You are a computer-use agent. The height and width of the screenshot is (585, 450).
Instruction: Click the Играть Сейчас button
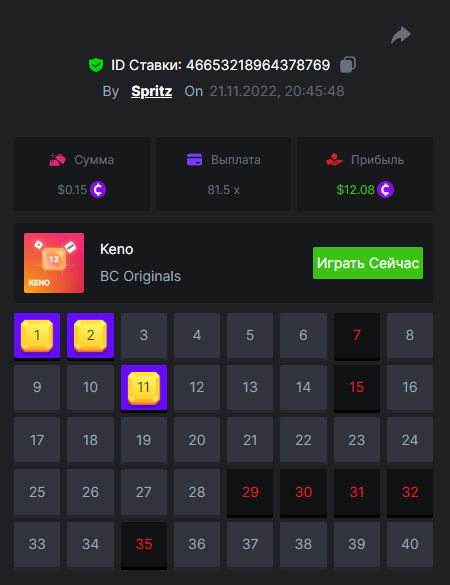click(368, 263)
